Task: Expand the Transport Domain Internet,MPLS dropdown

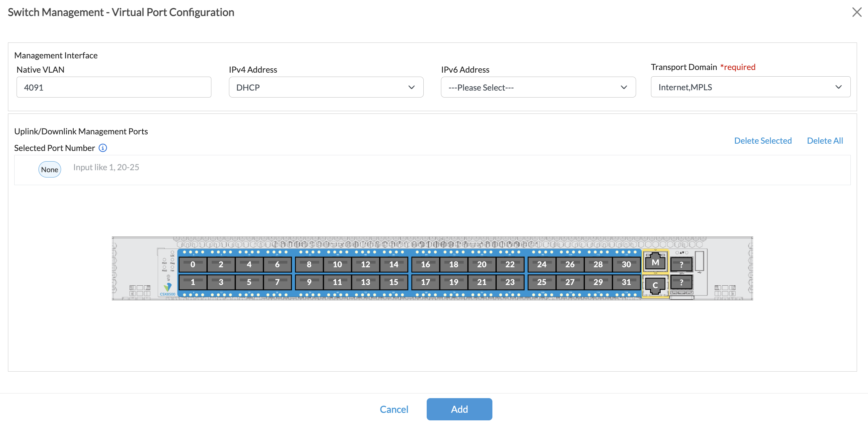Action: (751, 87)
